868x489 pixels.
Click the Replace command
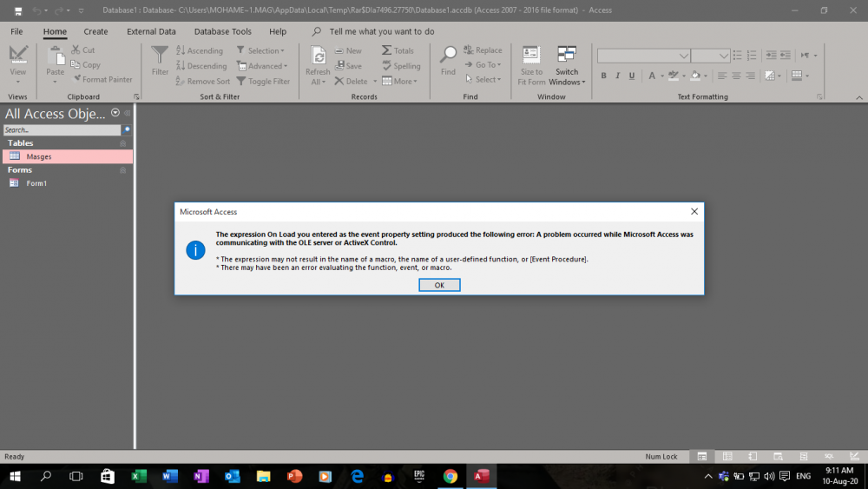[483, 50]
